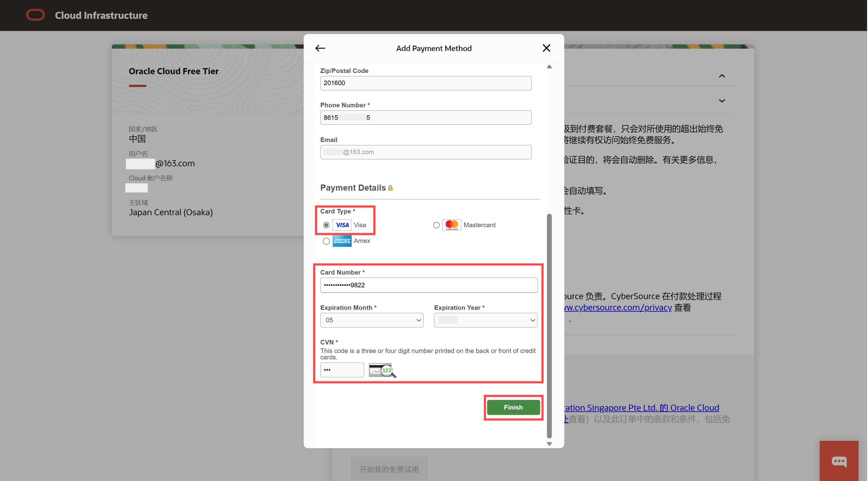Collapse section with the up chevron
The height and width of the screenshot is (481, 868).
[722, 76]
